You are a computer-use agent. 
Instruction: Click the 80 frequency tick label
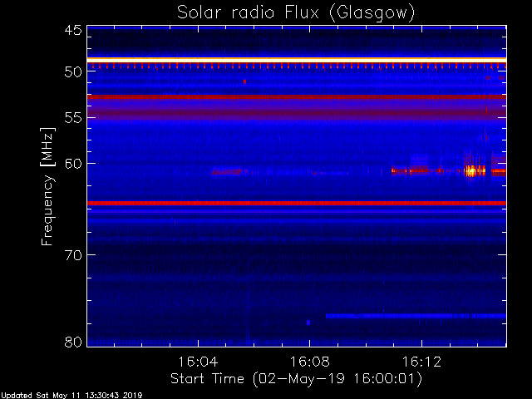pyautogui.click(x=73, y=342)
